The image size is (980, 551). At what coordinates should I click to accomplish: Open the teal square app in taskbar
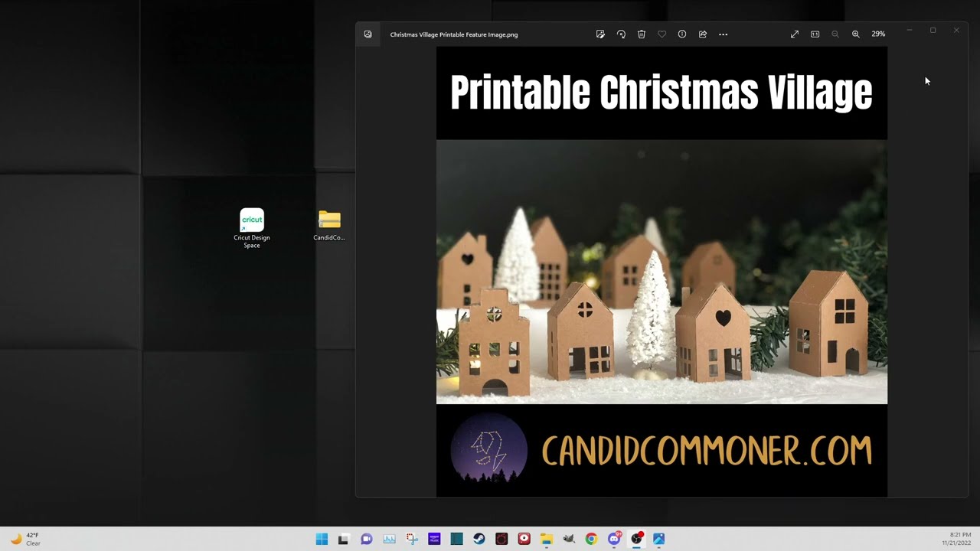(456, 539)
